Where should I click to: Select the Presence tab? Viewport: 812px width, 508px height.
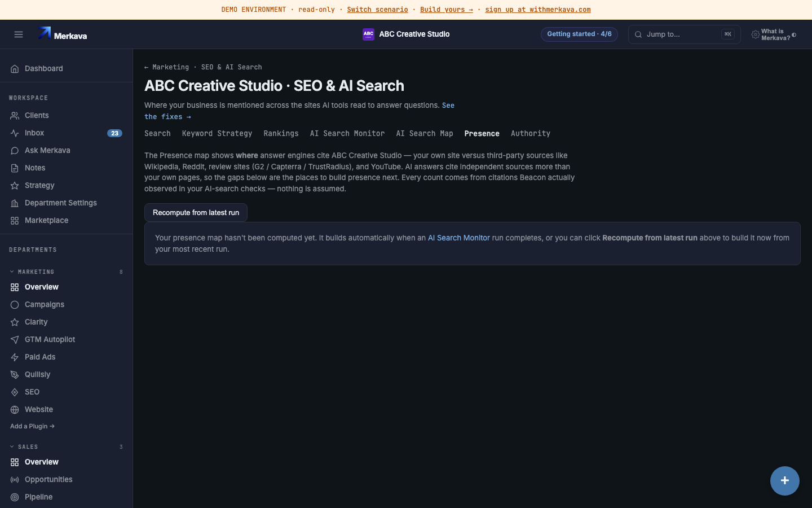click(x=482, y=134)
